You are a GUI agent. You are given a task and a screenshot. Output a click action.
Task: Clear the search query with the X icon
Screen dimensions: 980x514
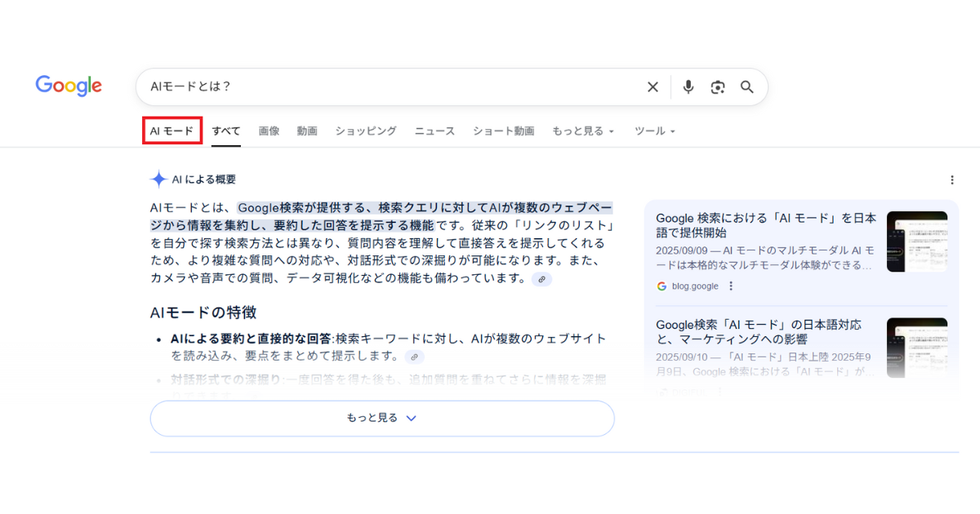653,86
